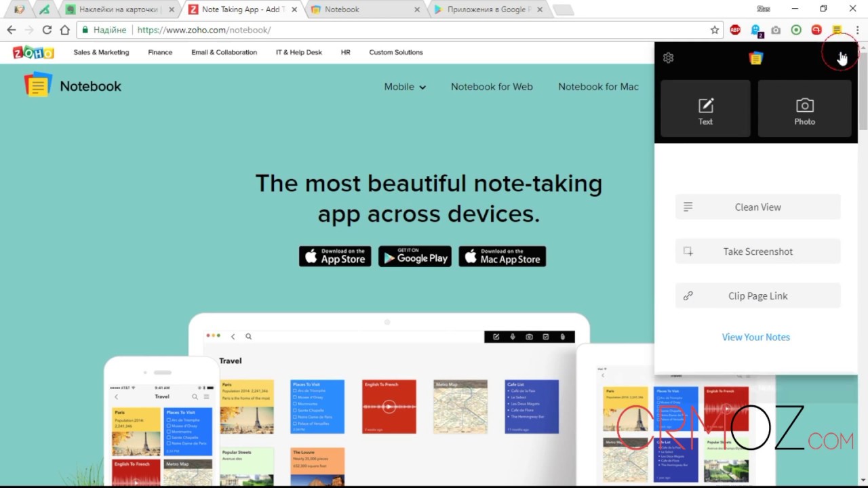
Task: Click the red English To French card
Action: click(389, 407)
